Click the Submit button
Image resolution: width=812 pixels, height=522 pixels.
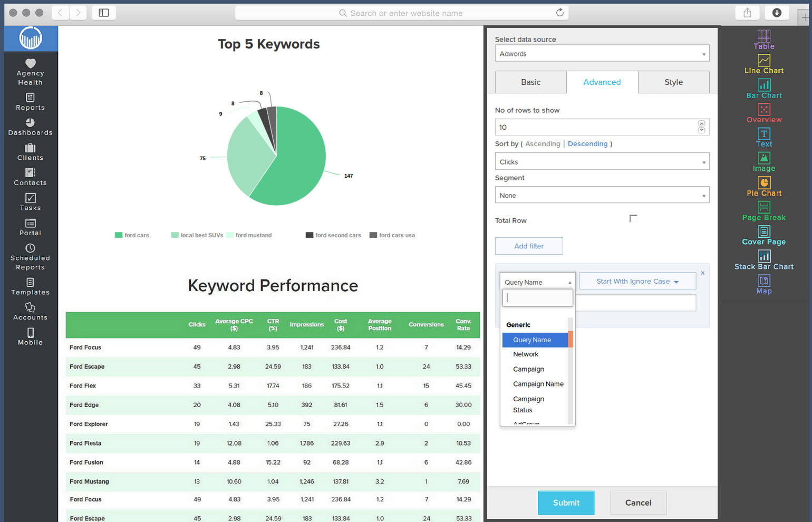click(x=566, y=502)
